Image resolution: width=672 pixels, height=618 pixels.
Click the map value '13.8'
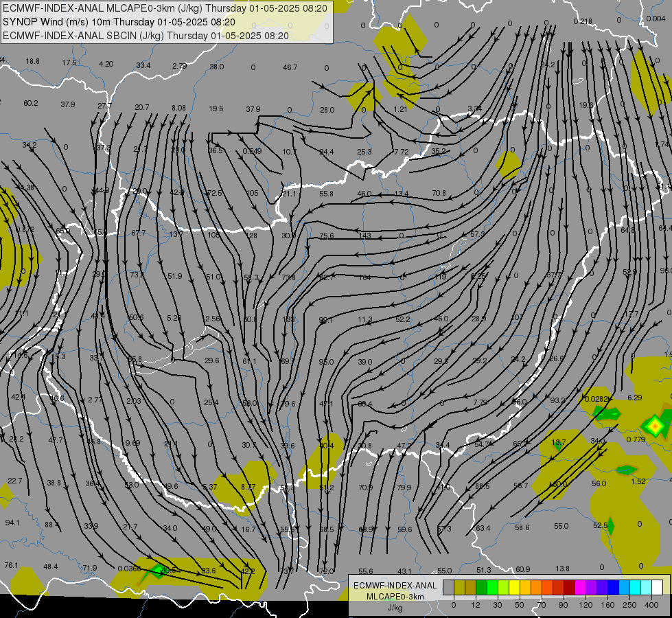click(562, 569)
